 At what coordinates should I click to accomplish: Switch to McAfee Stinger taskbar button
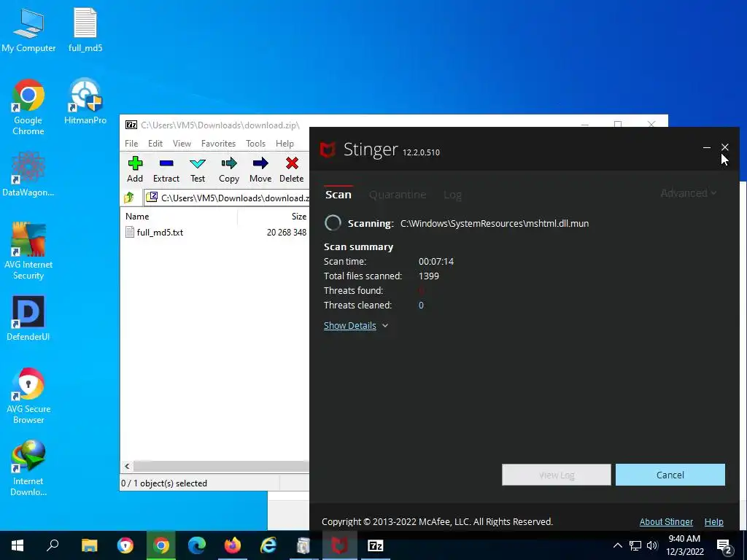339,545
